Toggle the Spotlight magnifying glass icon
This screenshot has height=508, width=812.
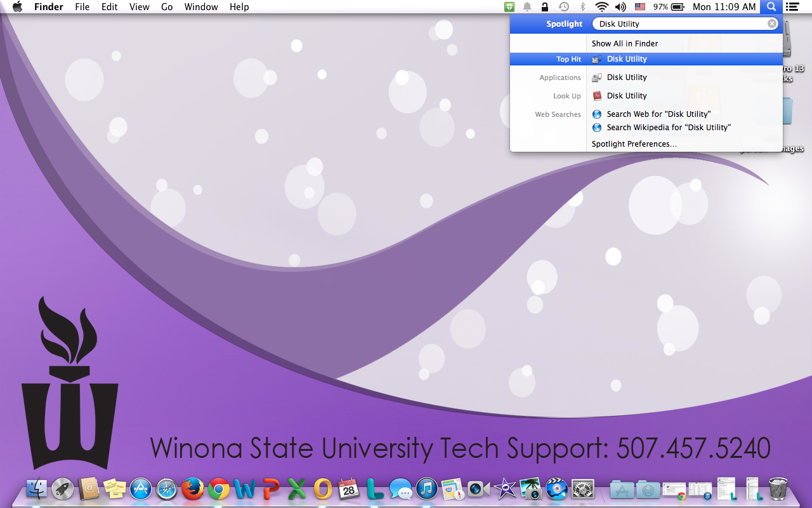click(x=771, y=7)
